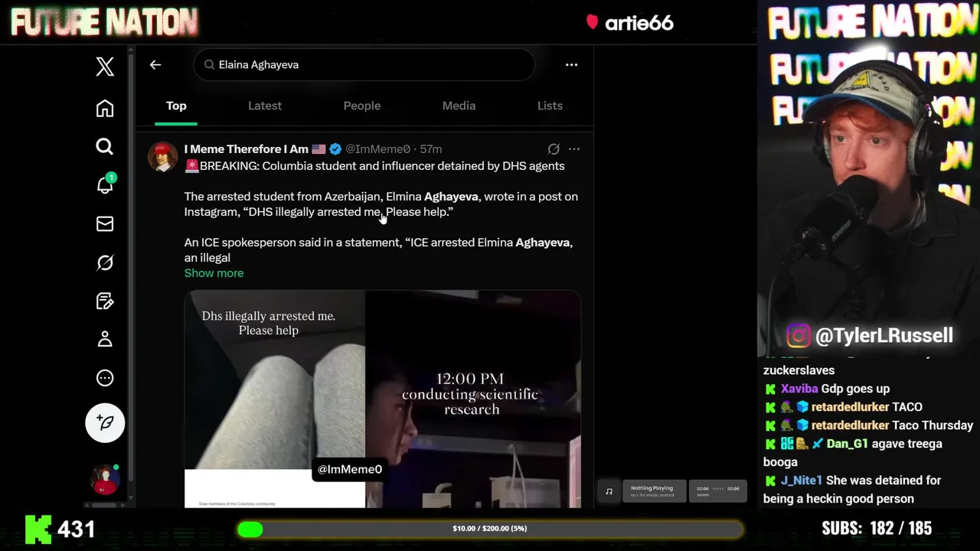The width and height of the screenshot is (980, 551).
Task: Click the X logo icon
Action: pyautogui.click(x=105, y=67)
